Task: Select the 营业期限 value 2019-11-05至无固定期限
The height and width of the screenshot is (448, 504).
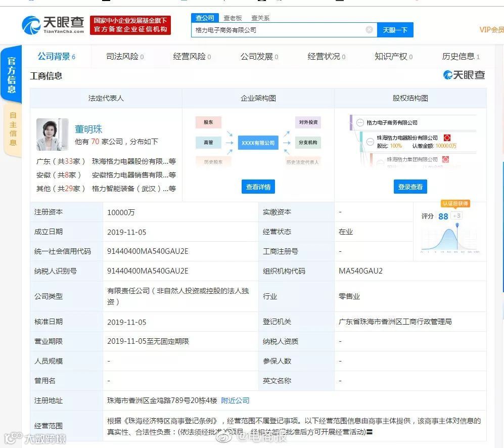Action: coord(148,341)
